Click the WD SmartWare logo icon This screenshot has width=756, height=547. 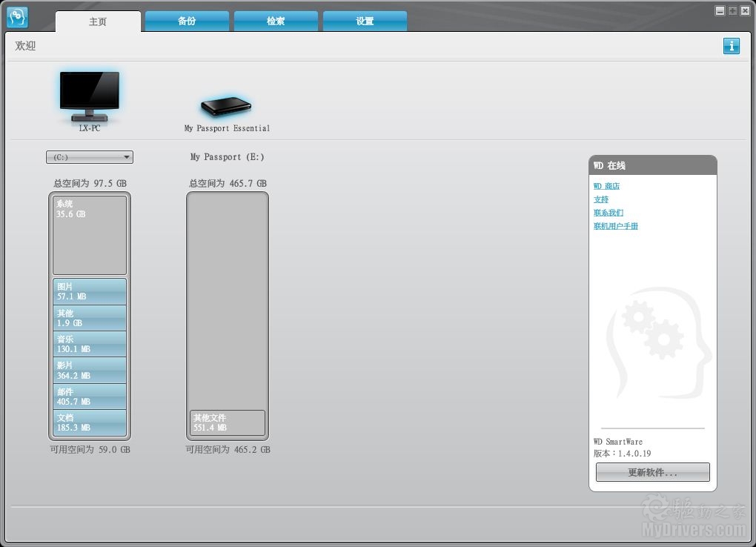pos(17,17)
